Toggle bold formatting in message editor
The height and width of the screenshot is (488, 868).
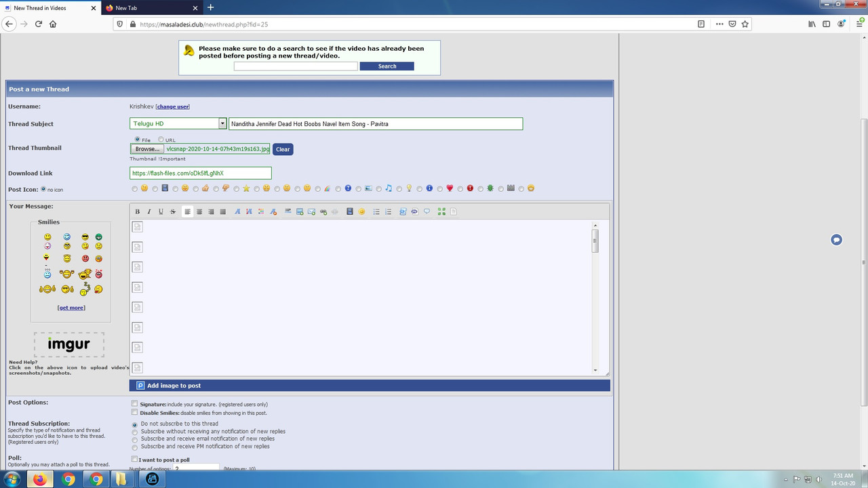point(137,211)
